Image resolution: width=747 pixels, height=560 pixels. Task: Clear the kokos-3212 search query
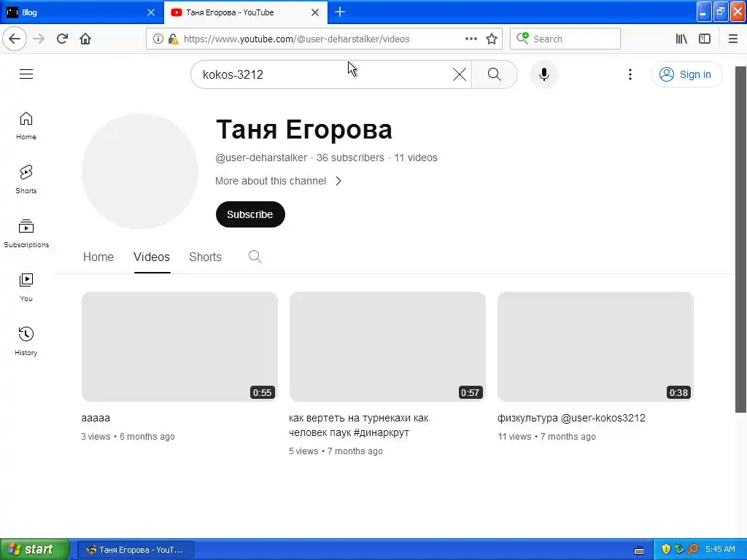[x=460, y=74]
